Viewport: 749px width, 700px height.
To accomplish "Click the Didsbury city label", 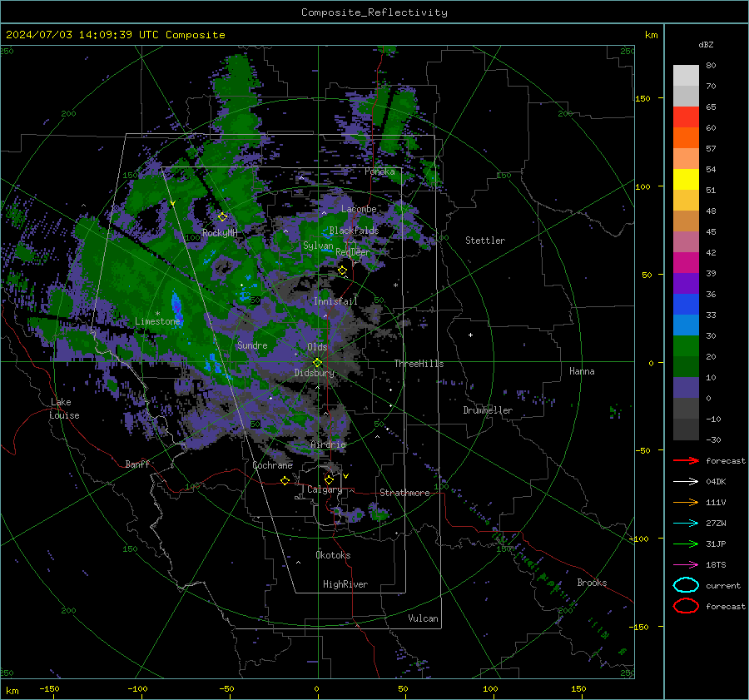I will click(x=314, y=373).
